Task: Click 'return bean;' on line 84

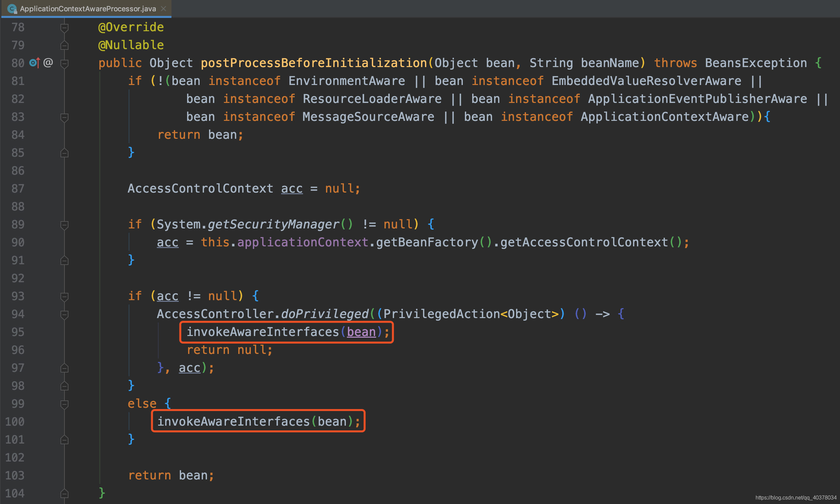Action: click(x=200, y=135)
